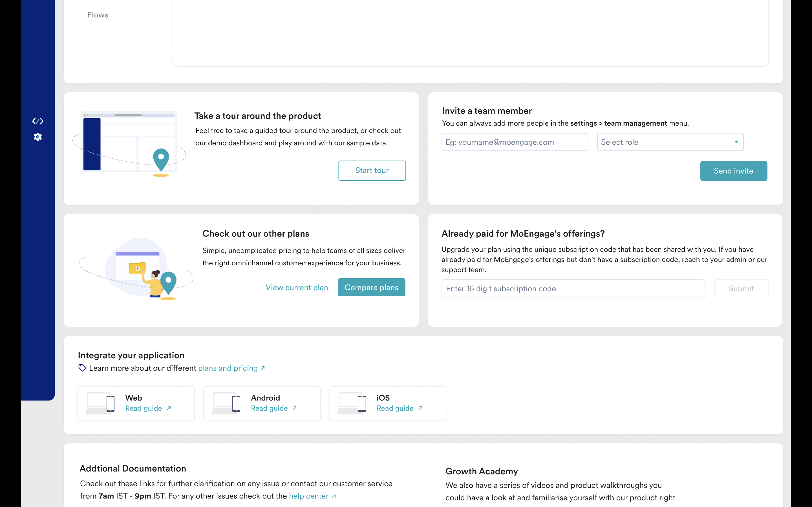Click the product tour illustration
Screen dimensions: 812x507
129,144
